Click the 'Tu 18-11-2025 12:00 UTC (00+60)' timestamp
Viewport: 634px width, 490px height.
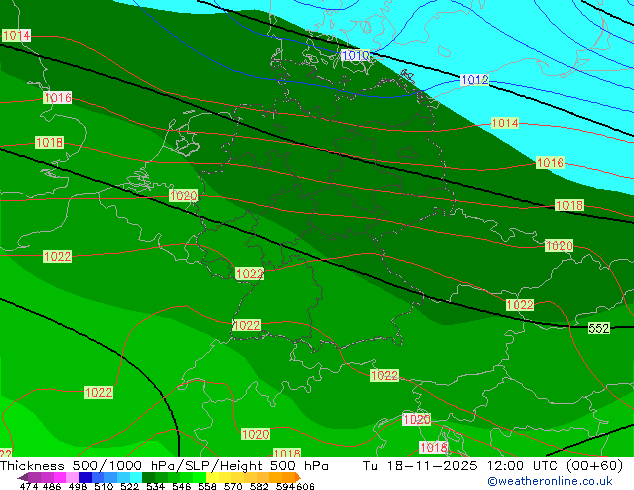(492, 466)
